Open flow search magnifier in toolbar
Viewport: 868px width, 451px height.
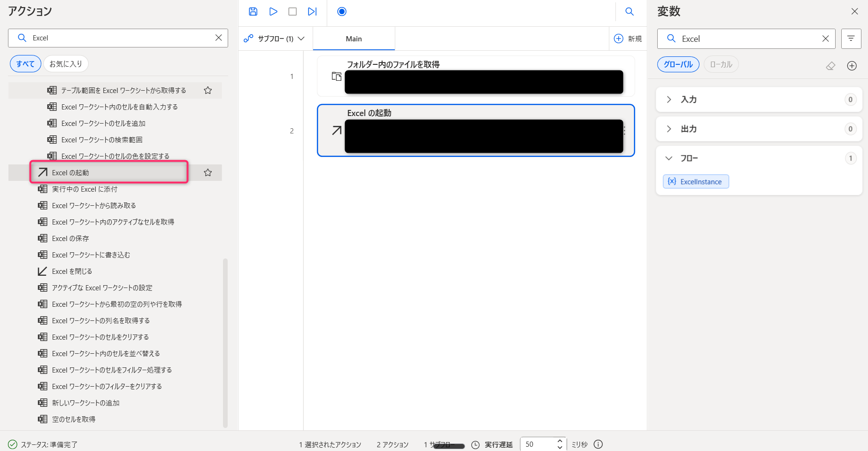[630, 12]
